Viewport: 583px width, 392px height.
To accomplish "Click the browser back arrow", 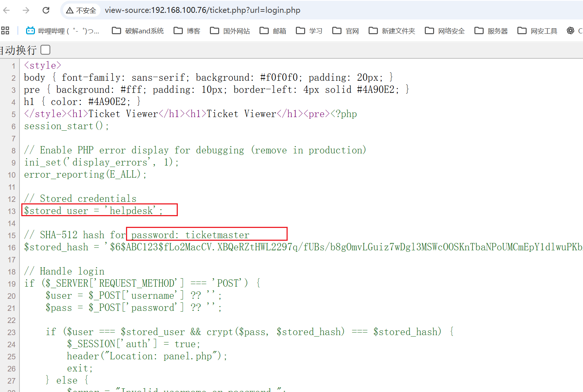I will tap(7, 10).
